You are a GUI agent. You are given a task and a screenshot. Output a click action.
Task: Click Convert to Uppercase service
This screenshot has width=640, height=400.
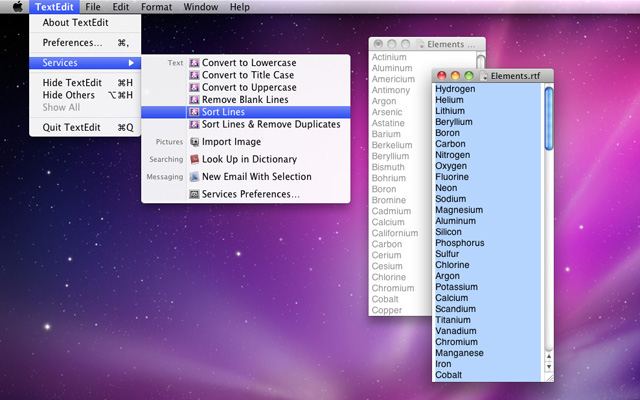[x=249, y=88]
